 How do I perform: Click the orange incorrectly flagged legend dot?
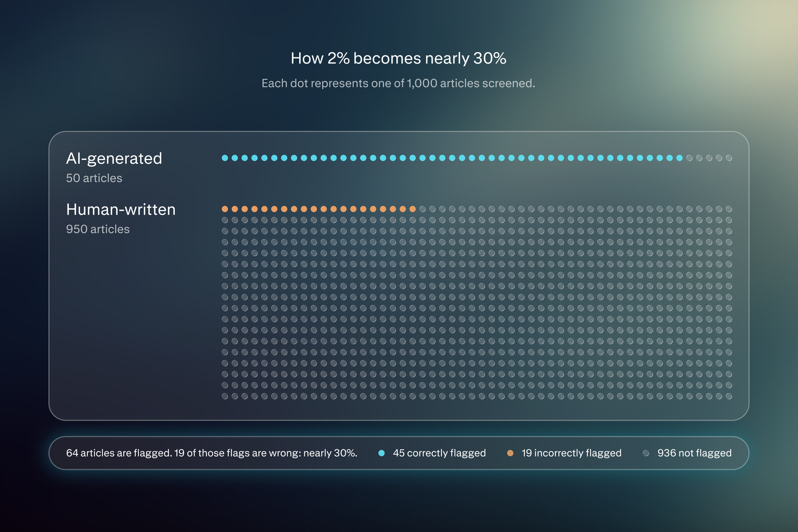coord(510,453)
